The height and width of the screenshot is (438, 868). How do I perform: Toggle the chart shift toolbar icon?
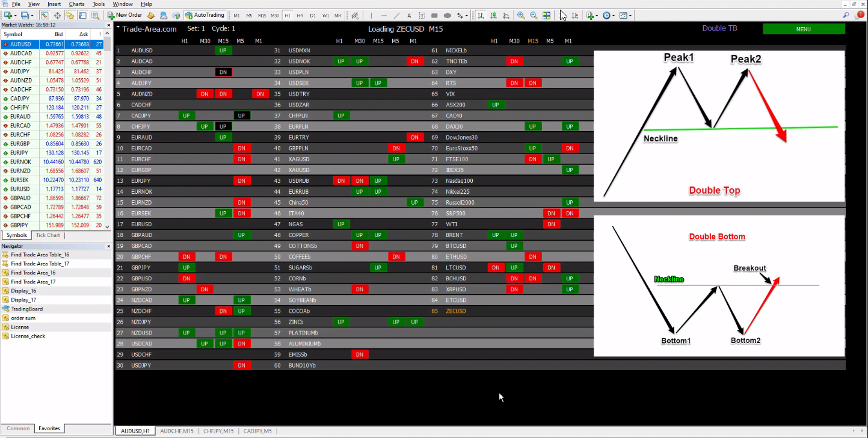coord(575,15)
